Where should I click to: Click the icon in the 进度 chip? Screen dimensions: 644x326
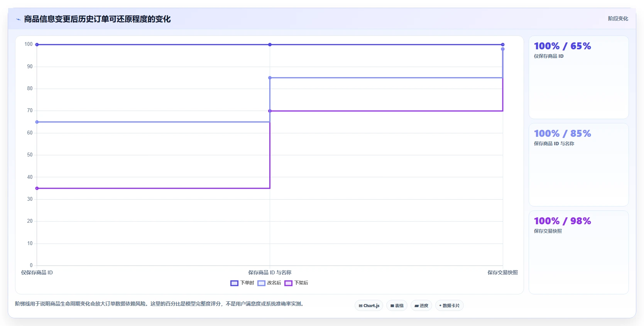[x=417, y=306]
